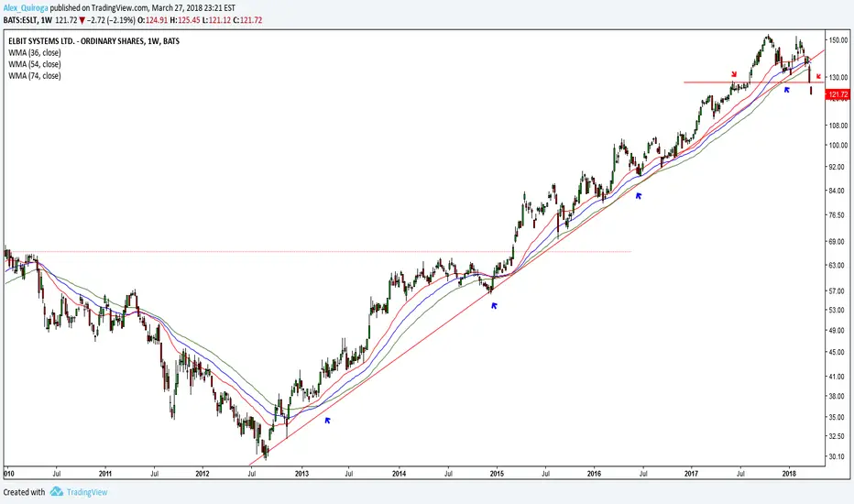The width and height of the screenshot is (854, 504).
Task: Click the TradingView cloud logo icon
Action: 56,491
